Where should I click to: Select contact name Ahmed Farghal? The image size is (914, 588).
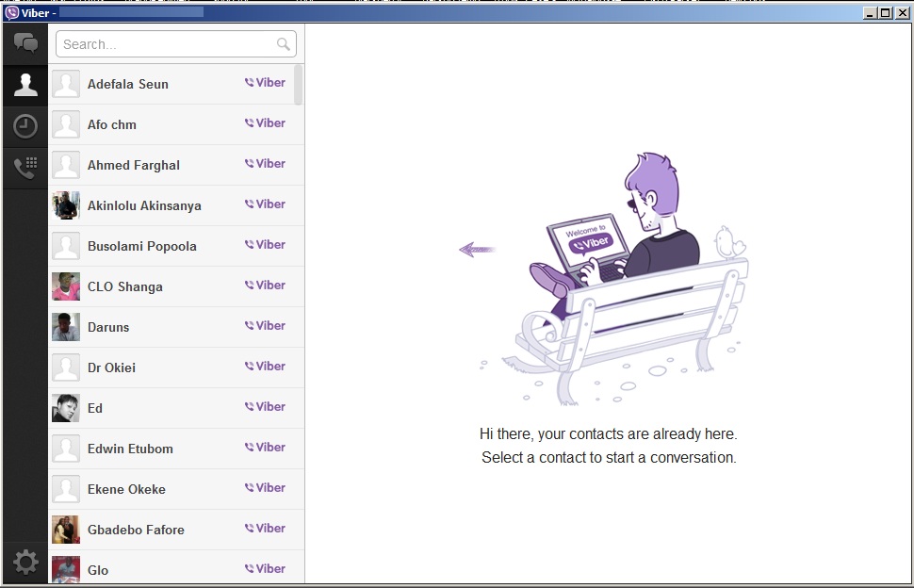click(134, 166)
